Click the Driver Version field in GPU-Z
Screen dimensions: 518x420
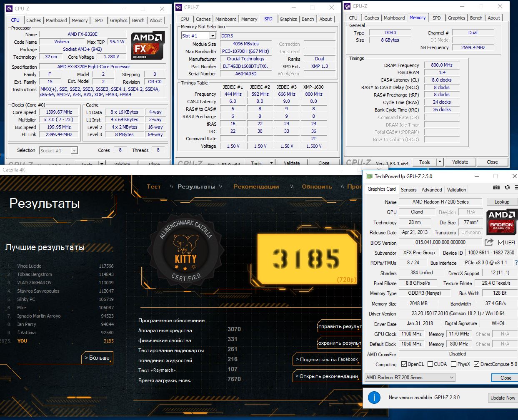pyautogui.click(x=458, y=313)
